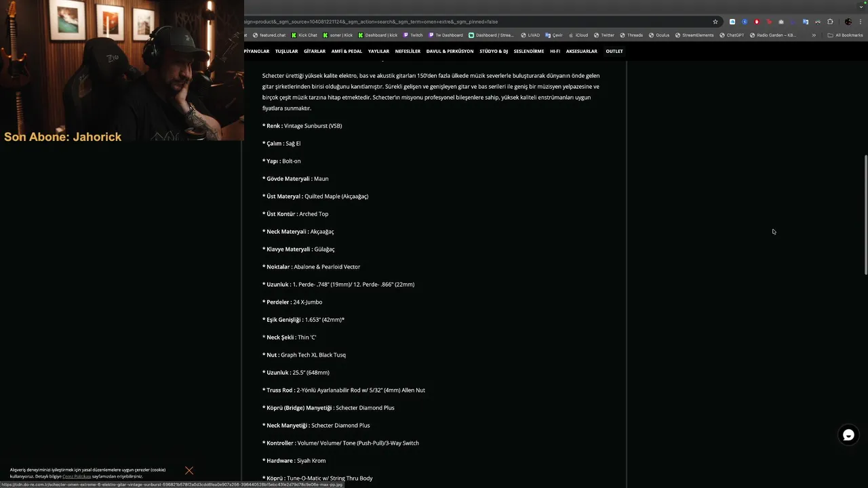
Task: Open the Threads bookmark
Action: 631,35
